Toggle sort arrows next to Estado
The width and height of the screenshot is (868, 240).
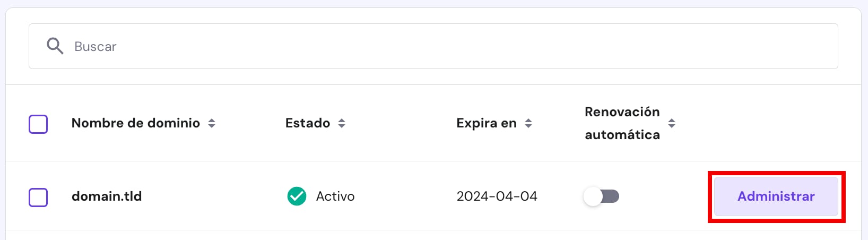pyautogui.click(x=342, y=123)
